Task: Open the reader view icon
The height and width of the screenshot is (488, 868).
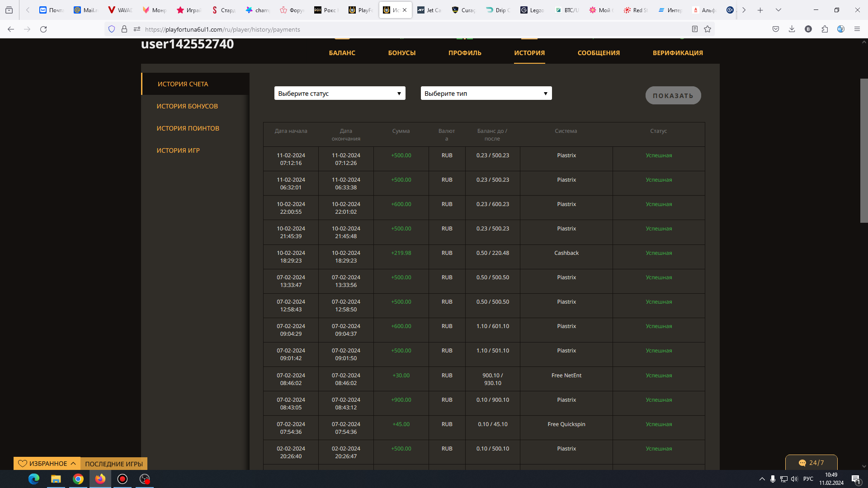Action: [695, 29]
